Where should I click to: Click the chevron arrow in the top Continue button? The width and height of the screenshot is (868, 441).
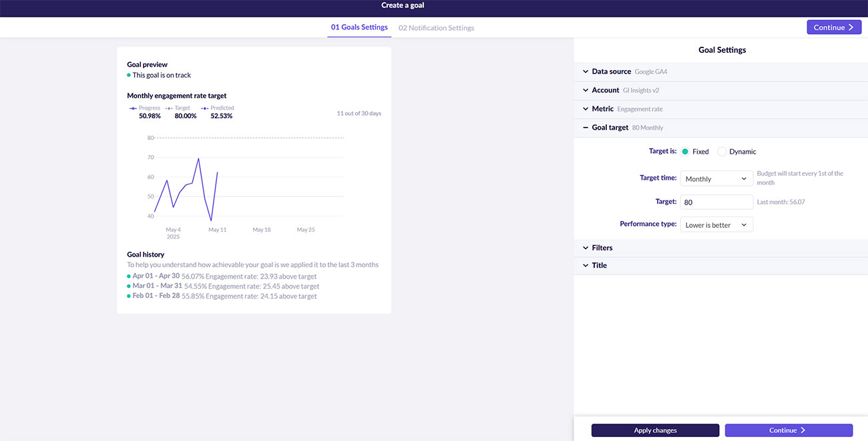[x=851, y=27]
